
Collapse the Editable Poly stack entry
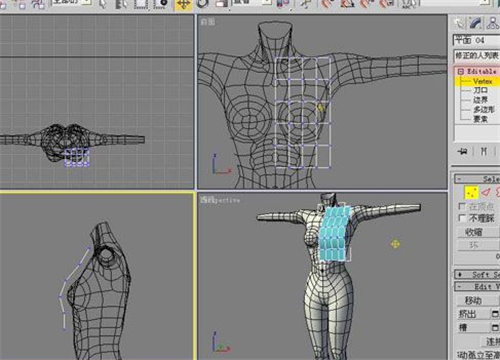461,71
